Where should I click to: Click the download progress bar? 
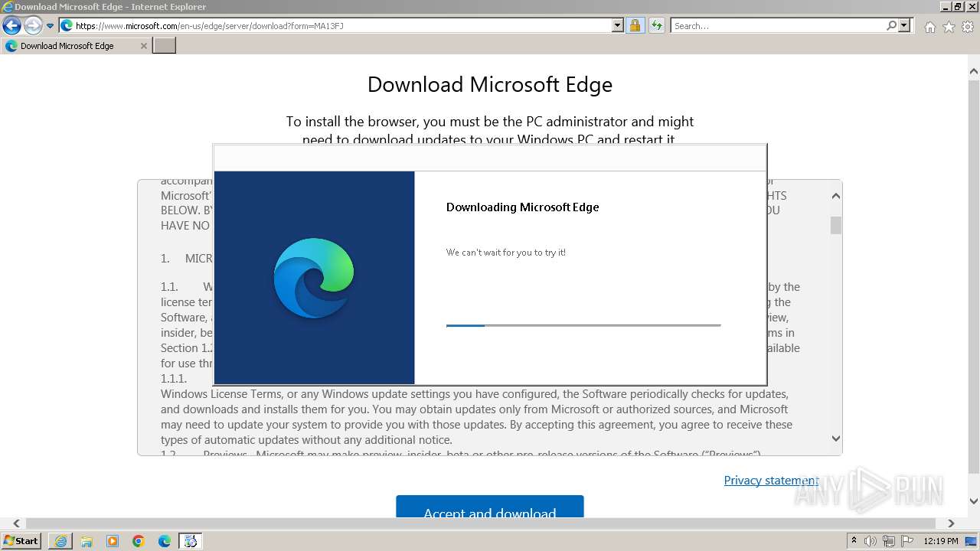pos(583,325)
